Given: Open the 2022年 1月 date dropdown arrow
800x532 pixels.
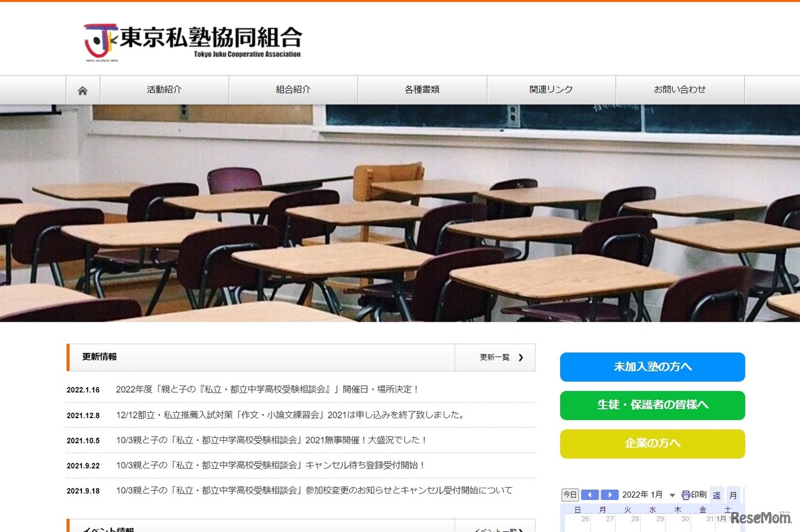Looking at the screenshot, I should coord(672,495).
